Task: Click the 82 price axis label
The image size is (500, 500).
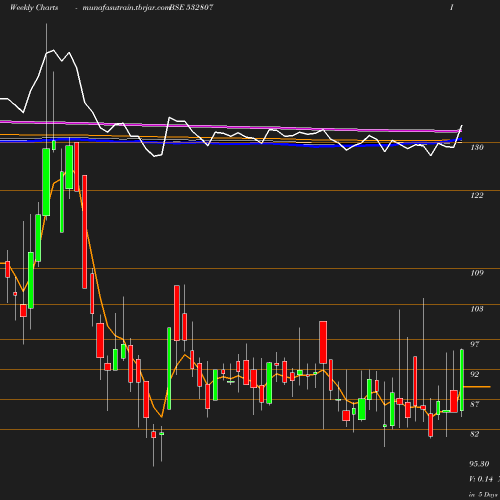Action: pos(475,434)
